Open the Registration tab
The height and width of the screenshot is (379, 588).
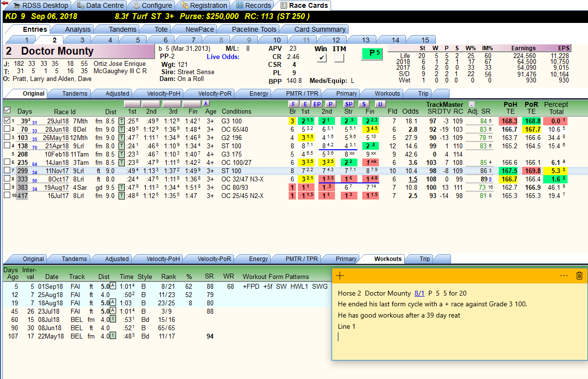click(204, 5)
